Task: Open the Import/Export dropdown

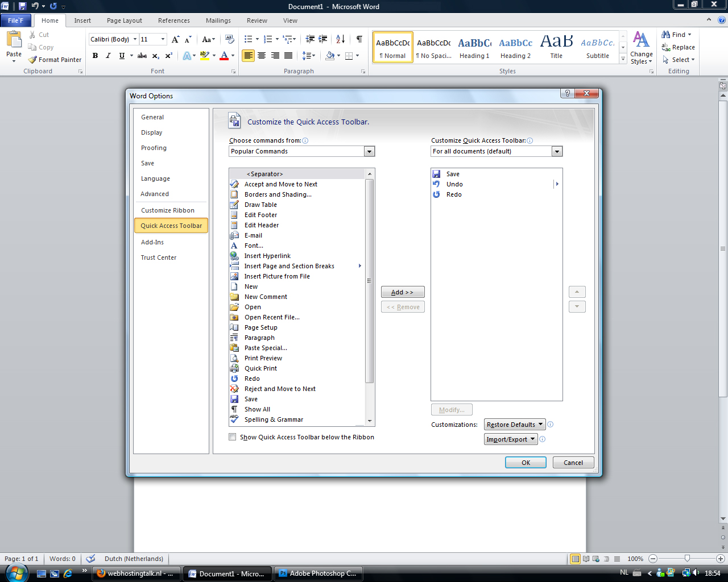Action: (x=511, y=439)
